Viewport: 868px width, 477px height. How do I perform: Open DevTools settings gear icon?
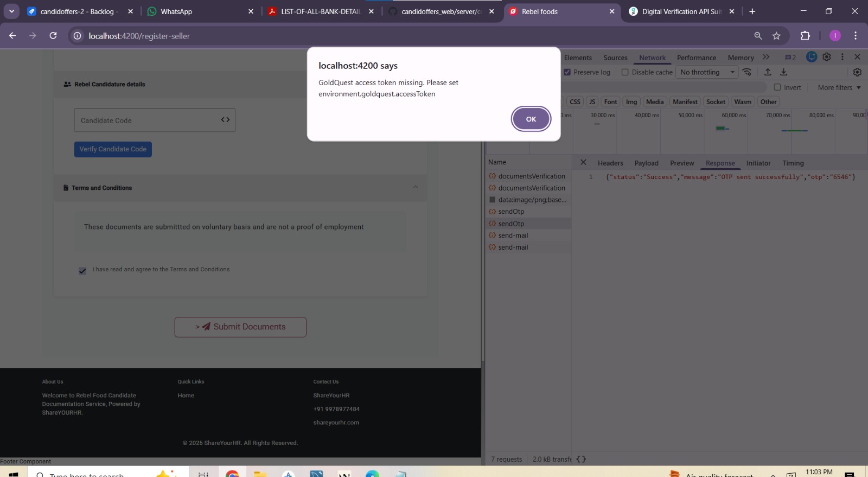click(x=826, y=57)
